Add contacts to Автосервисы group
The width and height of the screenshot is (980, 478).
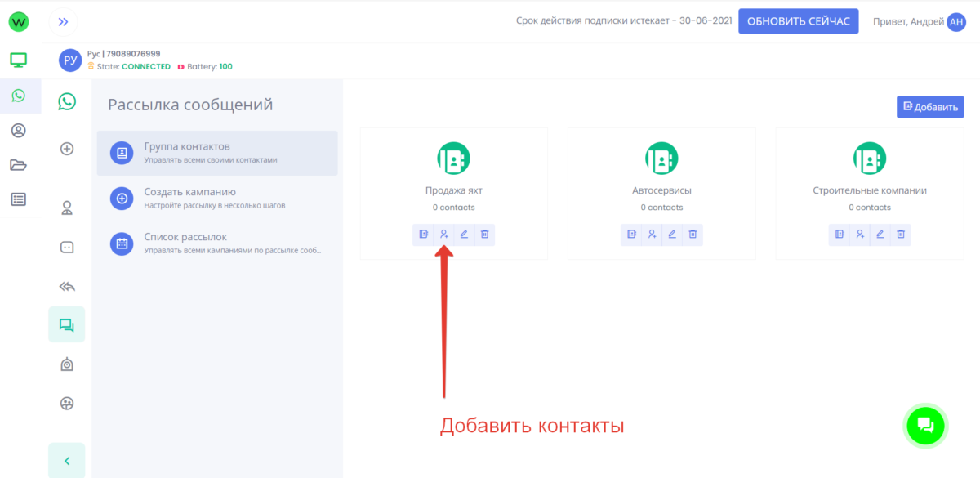tap(652, 235)
